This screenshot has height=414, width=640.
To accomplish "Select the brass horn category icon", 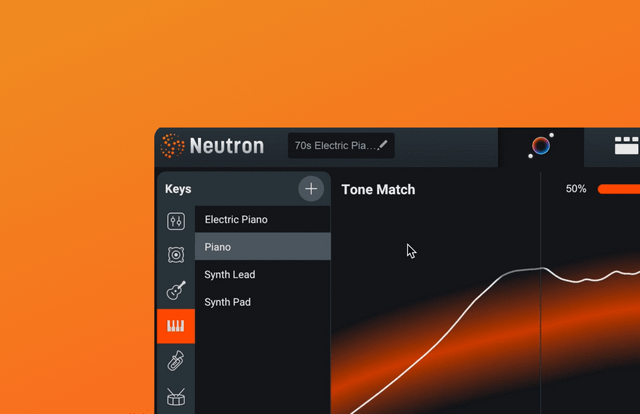I will point(176,361).
